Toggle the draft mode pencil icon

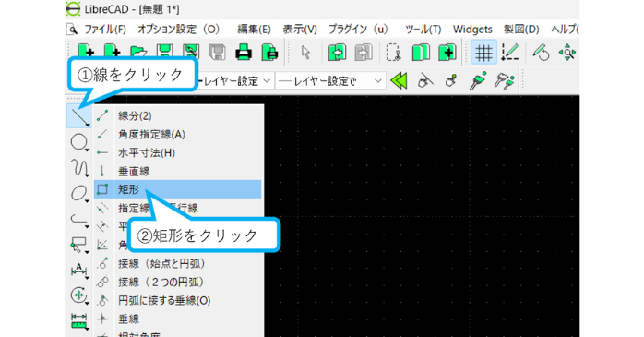pyautogui.click(x=510, y=53)
